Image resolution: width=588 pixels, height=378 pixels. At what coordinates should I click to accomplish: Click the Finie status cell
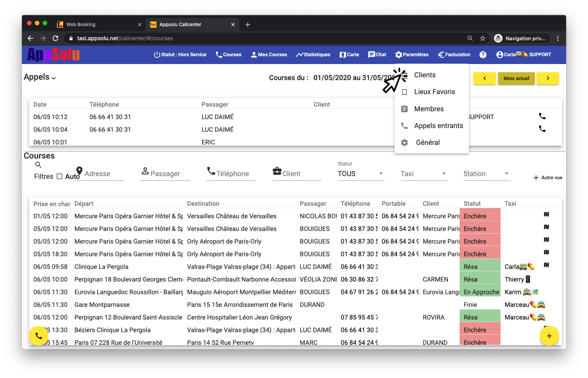[480, 305]
